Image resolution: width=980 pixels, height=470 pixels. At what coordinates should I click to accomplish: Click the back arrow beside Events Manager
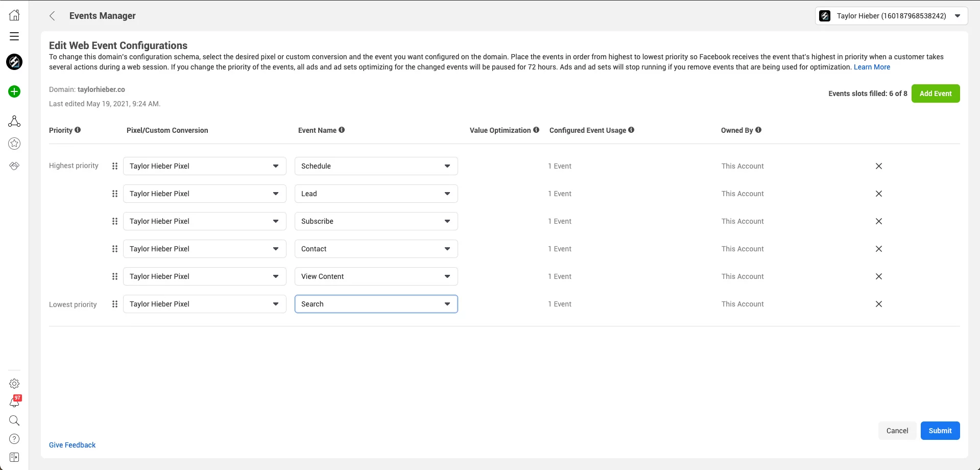tap(52, 16)
